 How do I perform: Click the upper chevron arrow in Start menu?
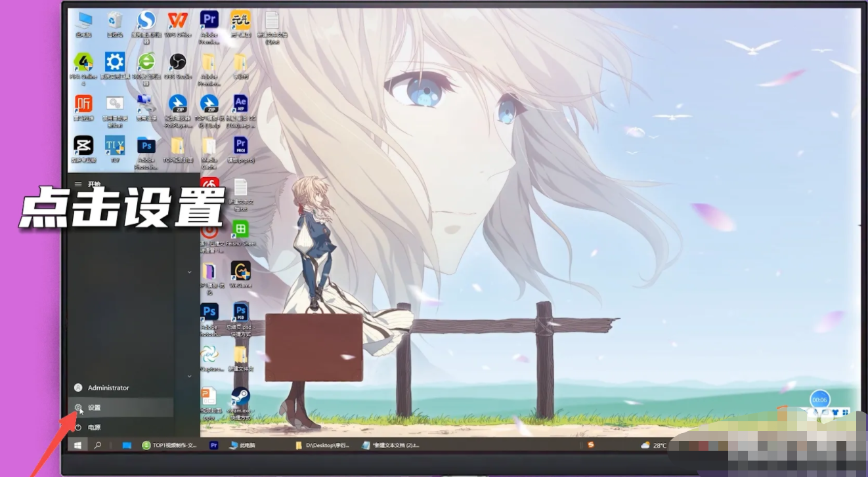[x=189, y=272]
